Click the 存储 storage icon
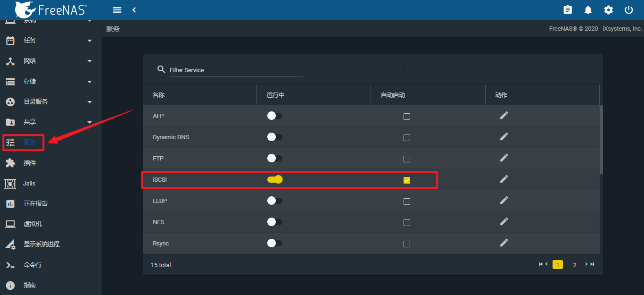 pyautogui.click(x=10, y=82)
